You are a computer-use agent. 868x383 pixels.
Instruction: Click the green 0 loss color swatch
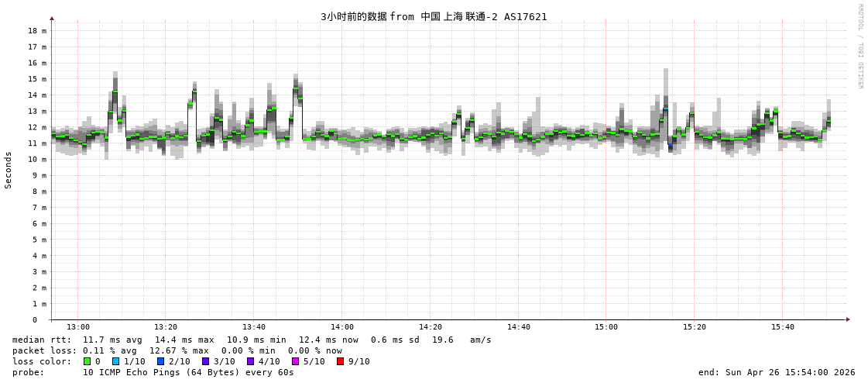[87, 361]
